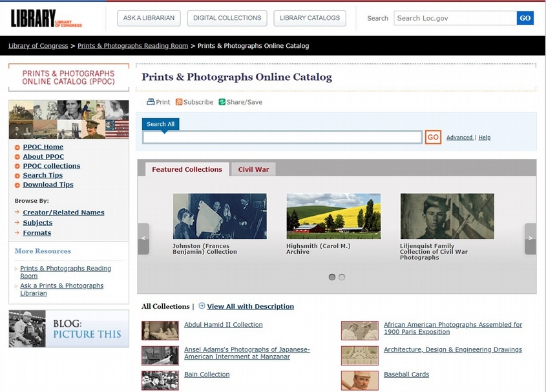This screenshot has height=392, width=546.
Task: Select the second carousel page dot
Action: [x=342, y=277]
